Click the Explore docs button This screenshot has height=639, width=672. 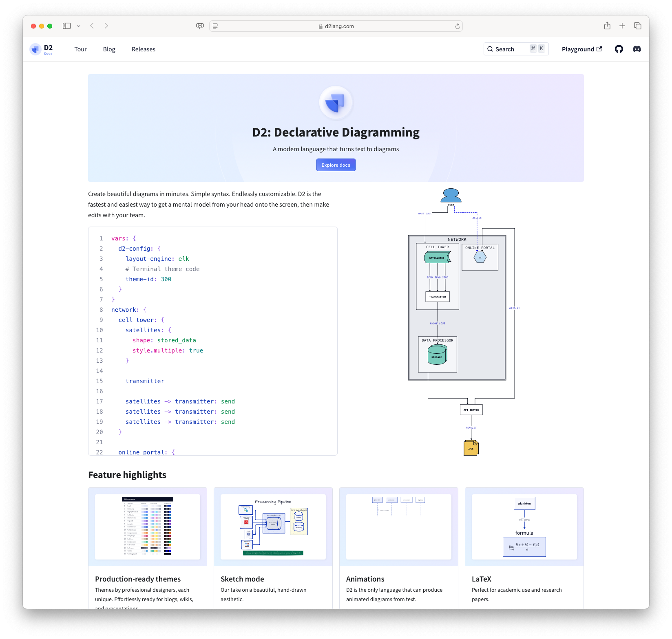pos(336,165)
